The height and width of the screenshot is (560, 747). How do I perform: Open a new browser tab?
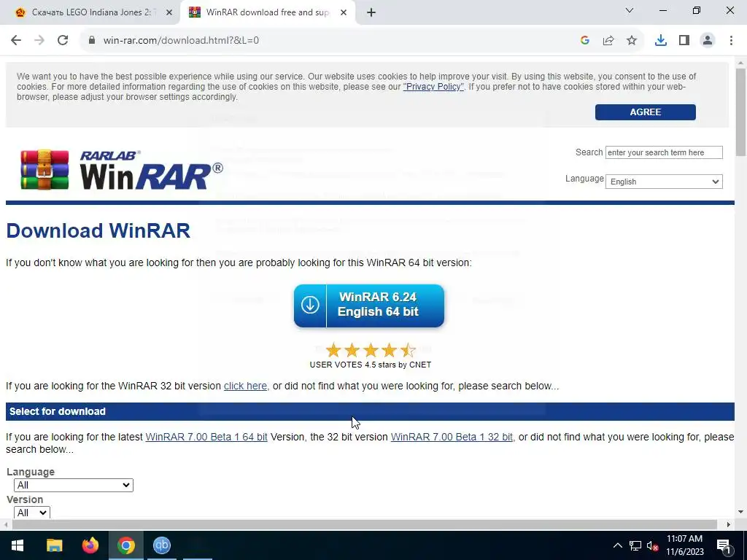371,12
